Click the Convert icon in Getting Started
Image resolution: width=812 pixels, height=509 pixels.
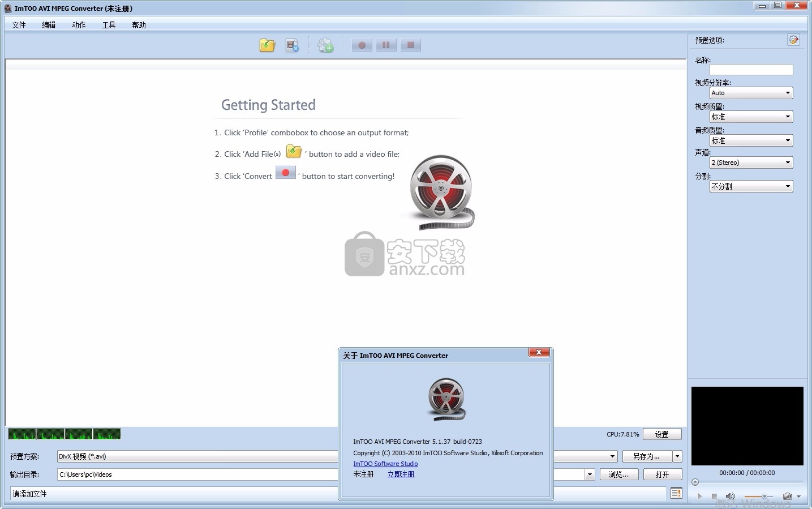[x=285, y=172]
